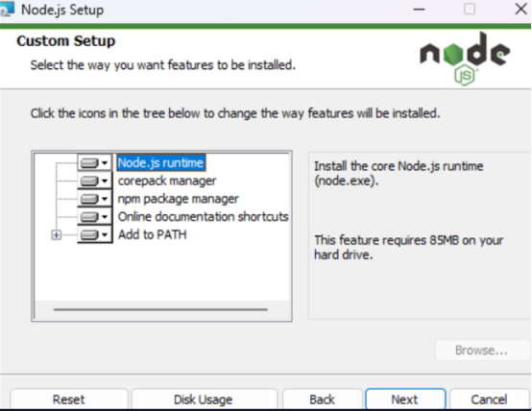Open the dropdown arrow beside Node.js runtime

click(105, 163)
